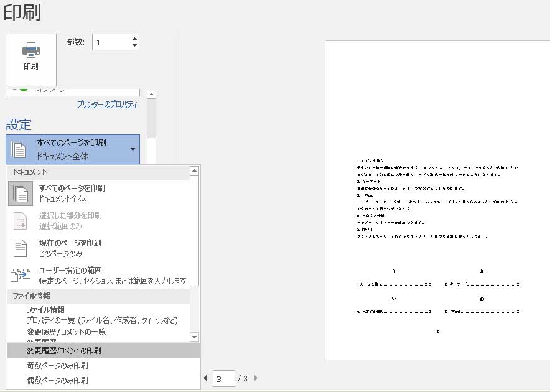Click the current page print icon
This screenshot has height=392, width=550.
click(x=21, y=248)
